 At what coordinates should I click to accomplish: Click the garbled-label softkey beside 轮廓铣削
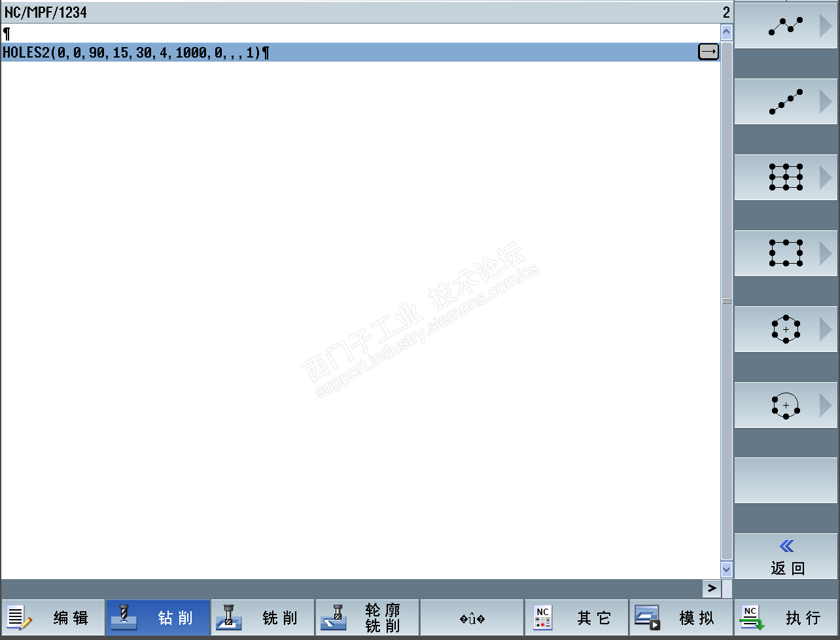(x=472, y=618)
